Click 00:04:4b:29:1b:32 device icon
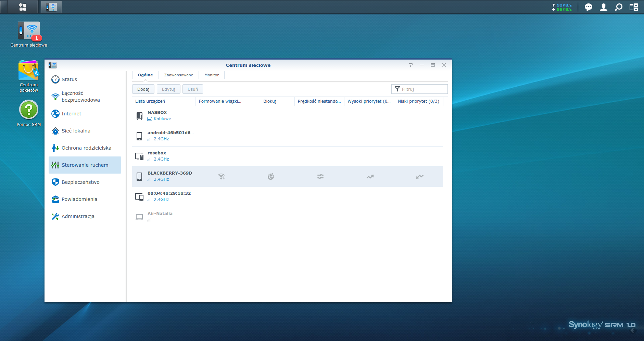 (x=139, y=197)
